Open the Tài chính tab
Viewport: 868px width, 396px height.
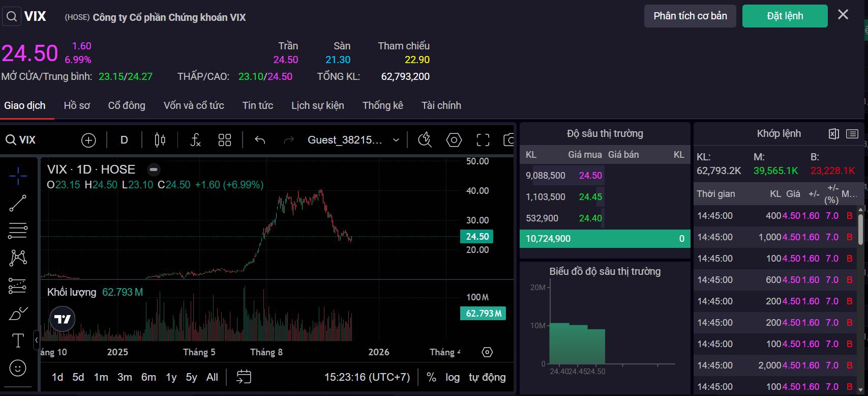click(x=441, y=105)
